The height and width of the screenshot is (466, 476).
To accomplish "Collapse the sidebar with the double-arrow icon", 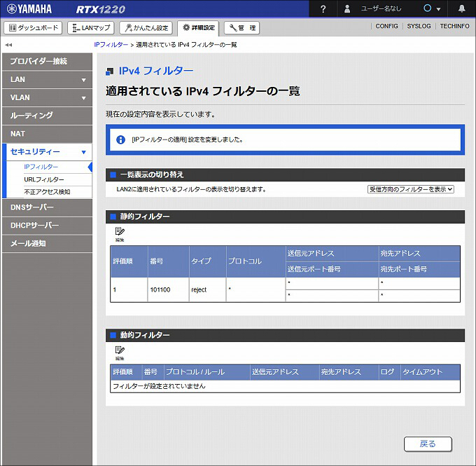I will coord(8,45).
